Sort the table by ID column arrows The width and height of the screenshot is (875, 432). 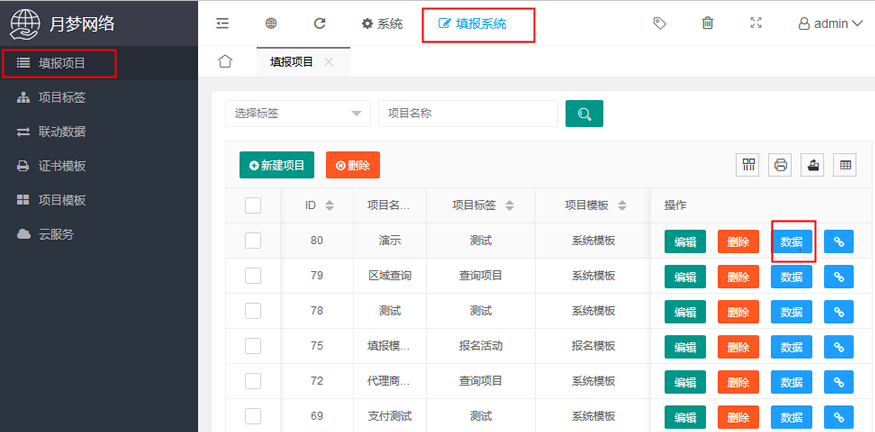329,205
